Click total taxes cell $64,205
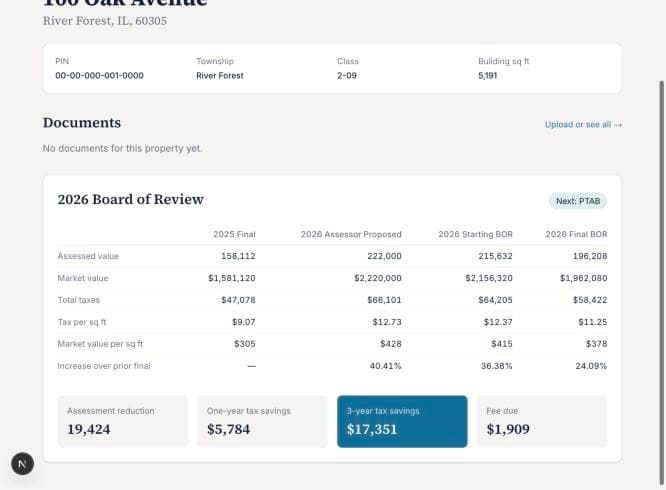Image resolution: width=666 pixels, height=490 pixels. pos(495,300)
